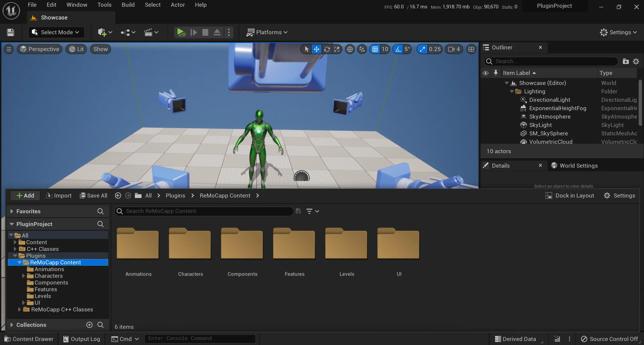The width and height of the screenshot is (644, 345).
Task: Open camera speed setting 4
Action: pos(454,49)
